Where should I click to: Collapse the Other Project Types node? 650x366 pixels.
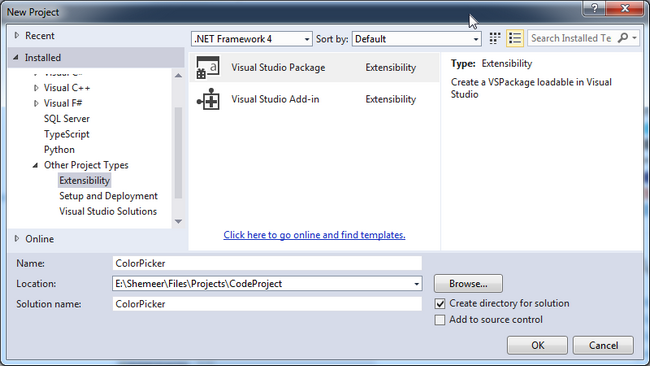pyautogui.click(x=35, y=165)
